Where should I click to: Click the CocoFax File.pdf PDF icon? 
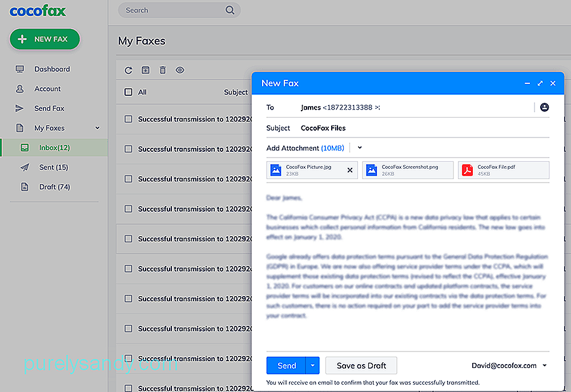pos(467,170)
